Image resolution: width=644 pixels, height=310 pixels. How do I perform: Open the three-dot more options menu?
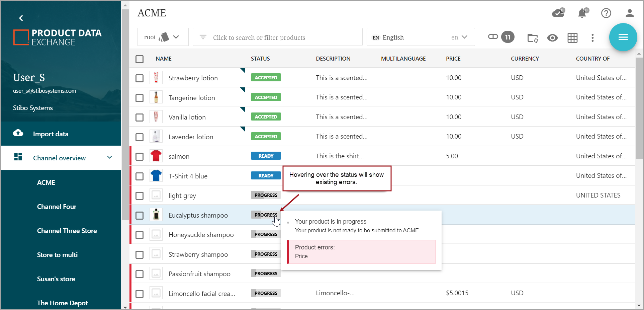pyautogui.click(x=592, y=38)
